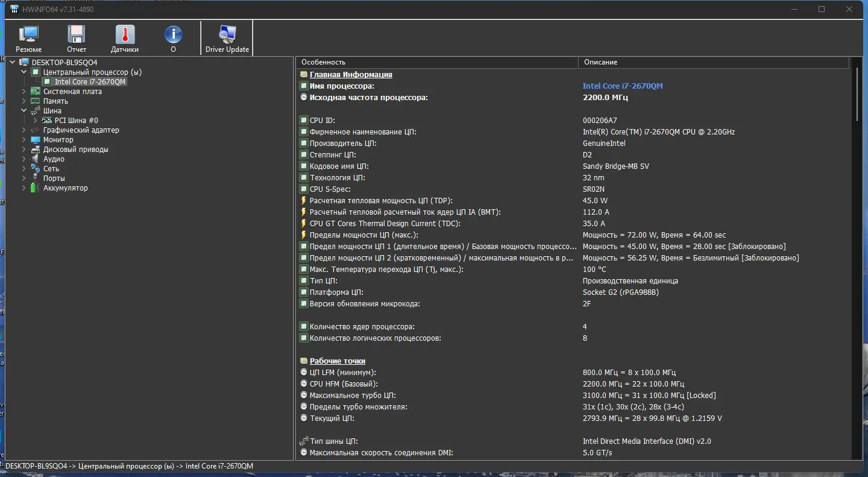This screenshot has width=868, height=477.
Task: Collapse the Центральный процессор (ы) node
Action: click(24, 72)
